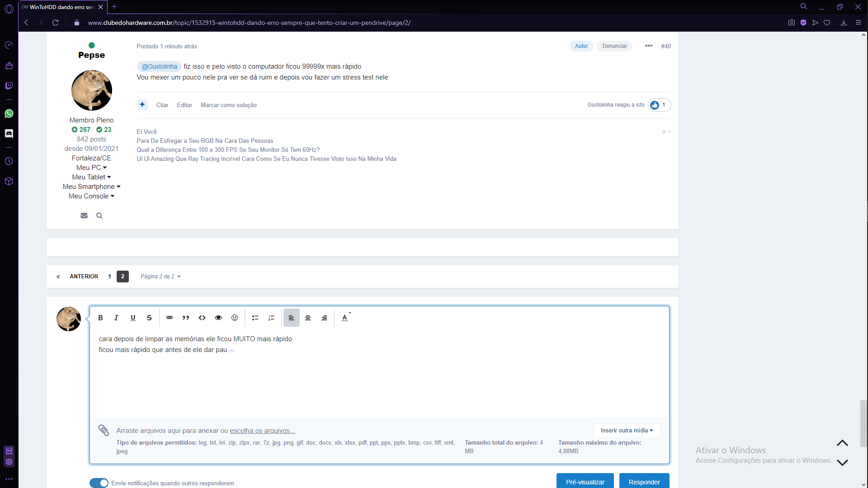
Task: Toggle notifications when others reply
Action: pyautogui.click(x=99, y=483)
